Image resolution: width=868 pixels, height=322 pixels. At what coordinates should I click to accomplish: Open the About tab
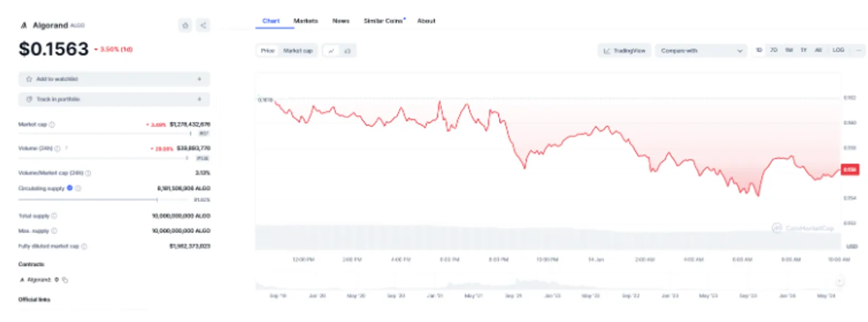[426, 21]
